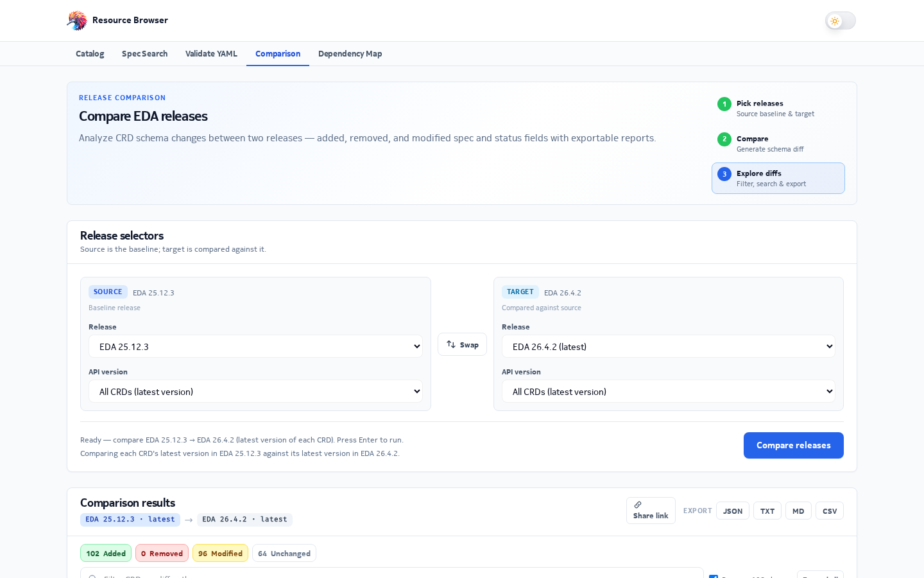924x578 pixels.
Task: Filter by 64 Unchanged chip
Action: pos(284,554)
